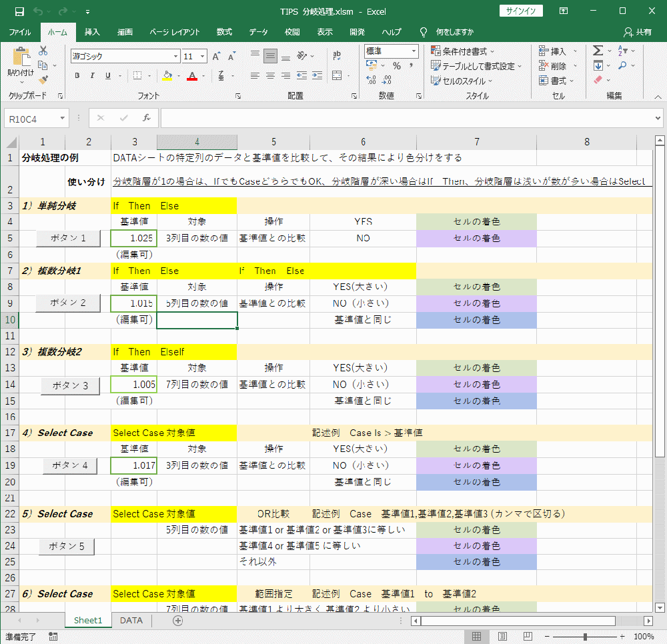Expand the Name Box dropdown arrow
This screenshot has height=644, width=667.
(x=63, y=118)
